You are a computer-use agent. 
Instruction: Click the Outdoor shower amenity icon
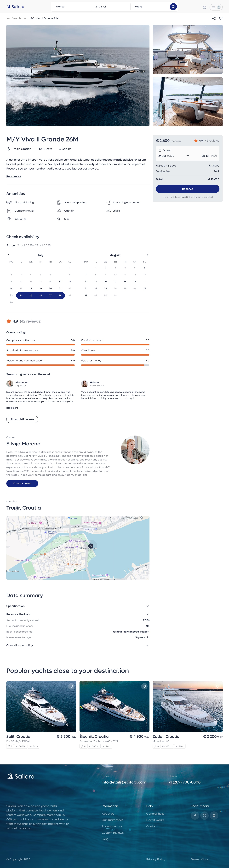(x=9, y=211)
